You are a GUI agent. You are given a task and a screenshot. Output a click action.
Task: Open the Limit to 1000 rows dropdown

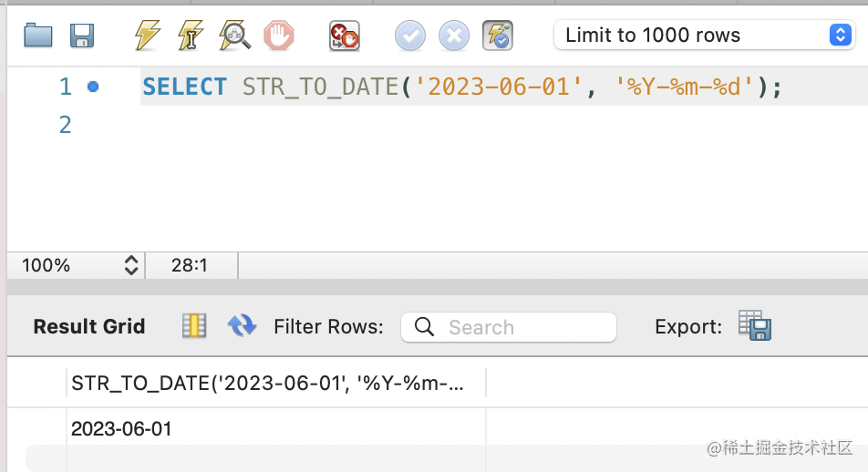point(704,36)
